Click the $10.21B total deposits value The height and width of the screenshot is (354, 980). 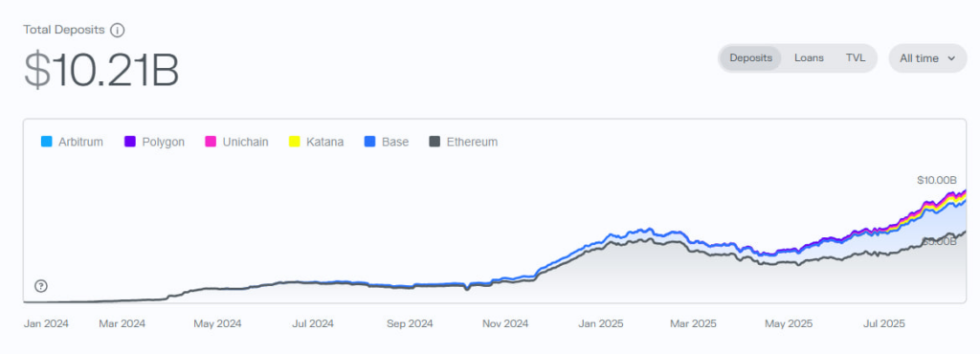click(101, 70)
